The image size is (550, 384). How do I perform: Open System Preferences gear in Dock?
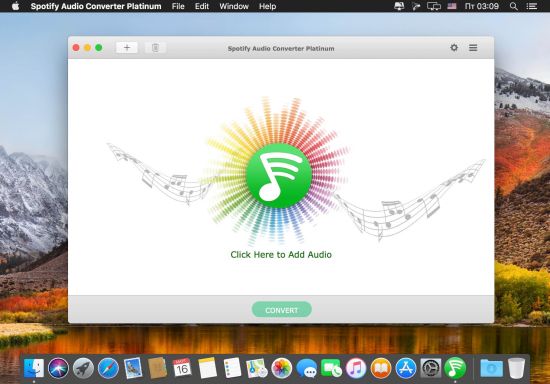click(x=431, y=368)
